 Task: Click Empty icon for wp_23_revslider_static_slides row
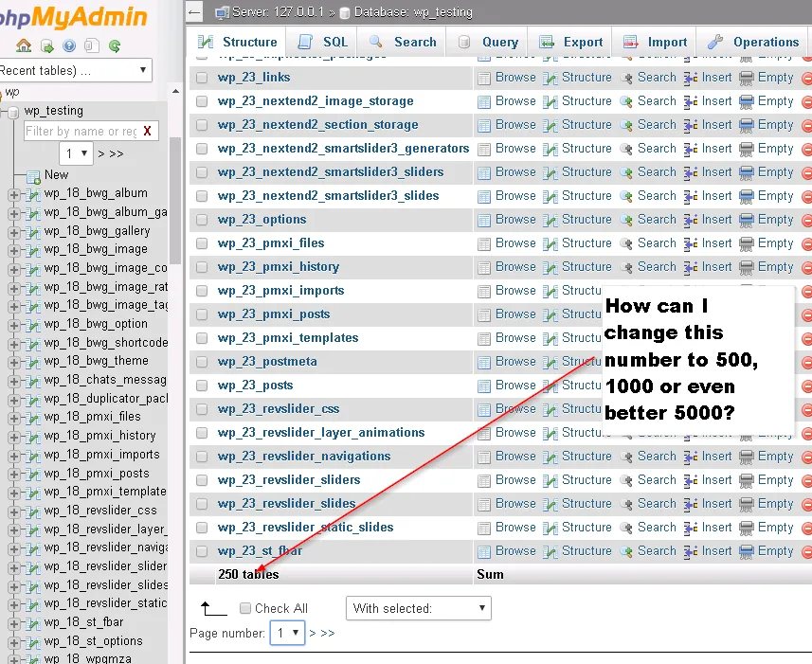point(747,528)
